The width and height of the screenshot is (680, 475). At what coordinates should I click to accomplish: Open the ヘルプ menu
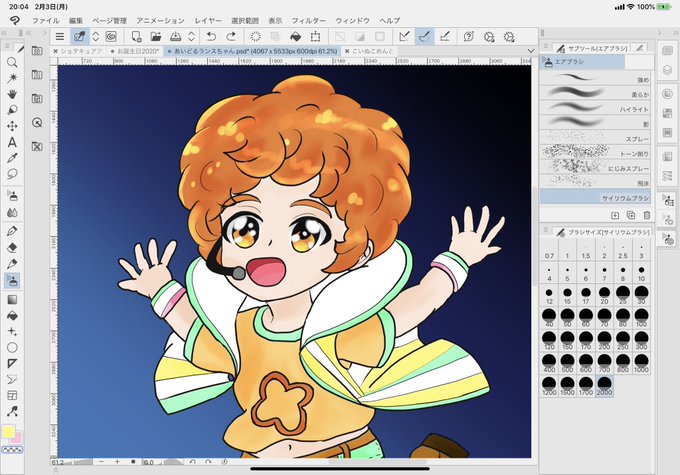pos(389,20)
